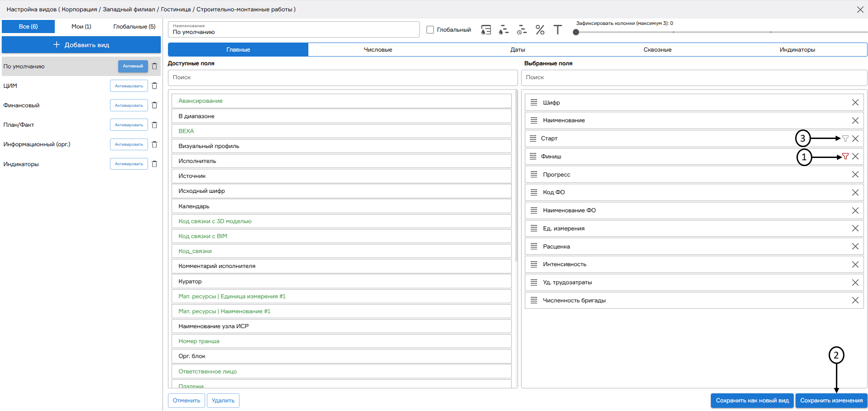Screen dimensions: 868x411
Task: Grab the drag handle of Шифр field
Action: [534, 103]
